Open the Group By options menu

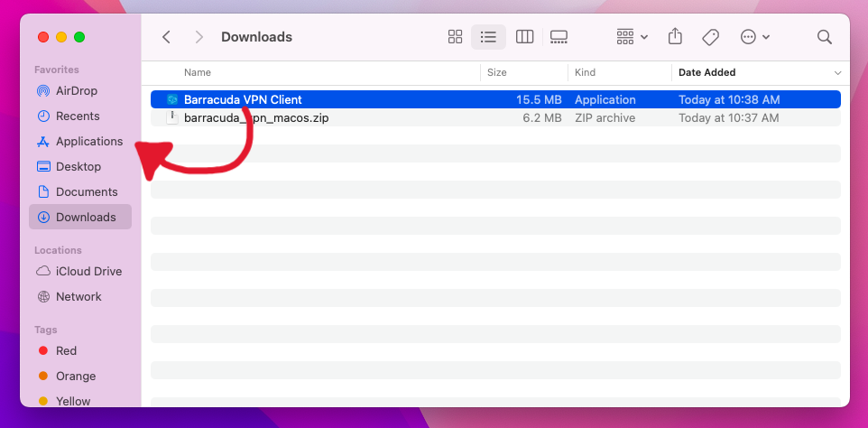point(633,37)
